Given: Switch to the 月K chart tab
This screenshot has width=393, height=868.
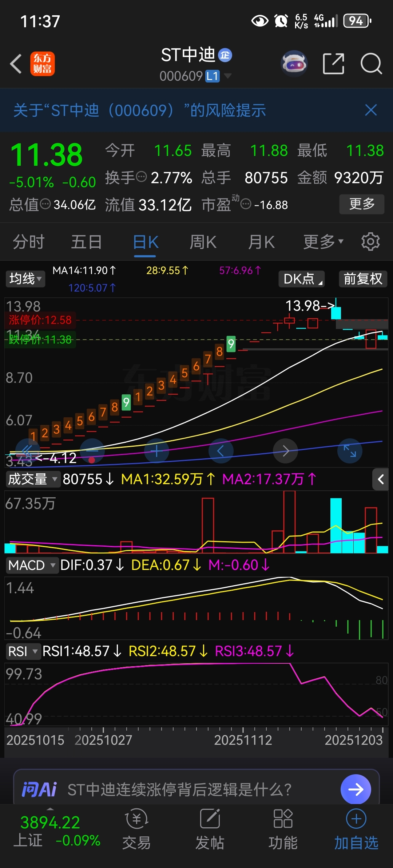Looking at the screenshot, I should tap(261, 242).
